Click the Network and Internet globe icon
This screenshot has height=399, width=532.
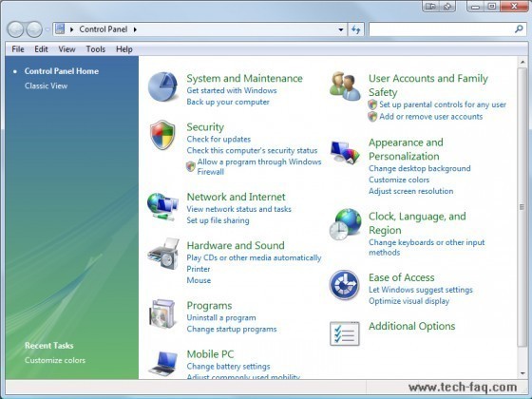click(162, 207)
